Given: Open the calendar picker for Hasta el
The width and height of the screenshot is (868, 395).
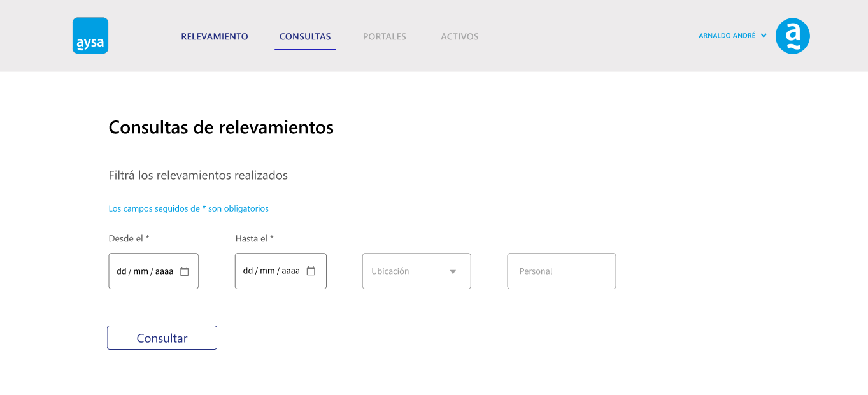Looking at the screenshot, I should click(311, 271).
